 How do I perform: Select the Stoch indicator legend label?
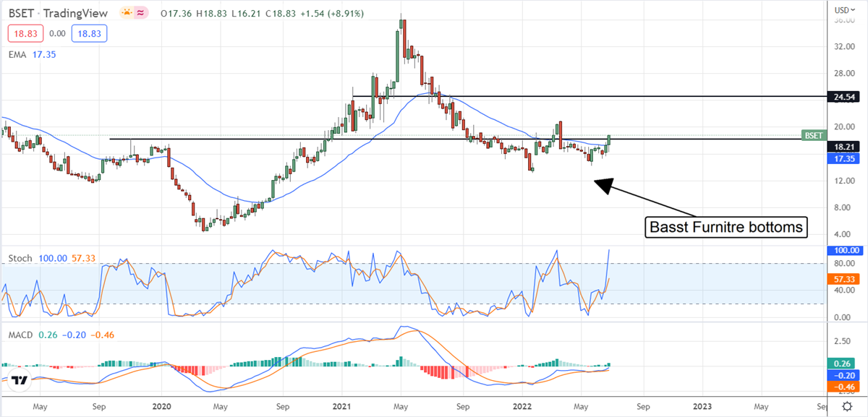coord(20,257)
